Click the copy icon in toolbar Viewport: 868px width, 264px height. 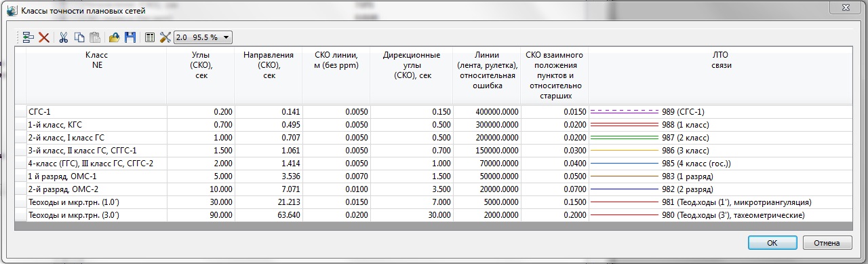[x=79, y=37]
